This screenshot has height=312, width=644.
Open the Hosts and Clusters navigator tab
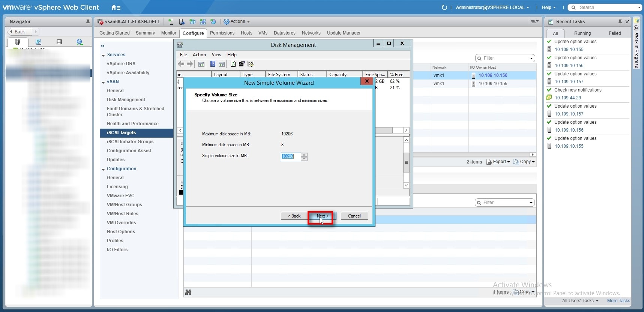click(17, 42)
